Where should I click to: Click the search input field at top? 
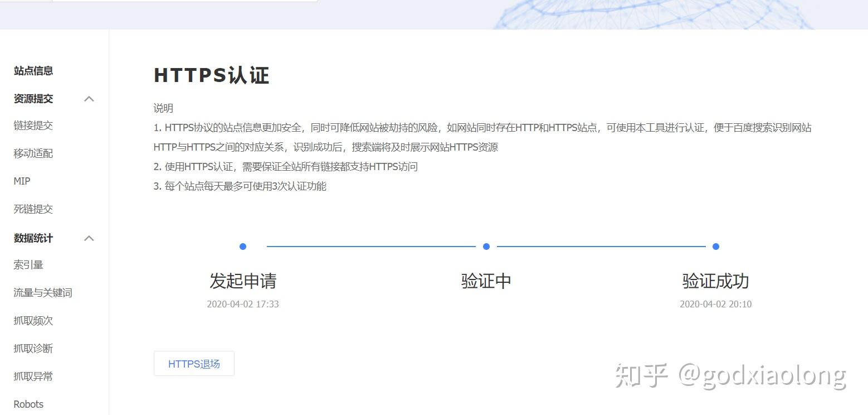pos(184,3)
